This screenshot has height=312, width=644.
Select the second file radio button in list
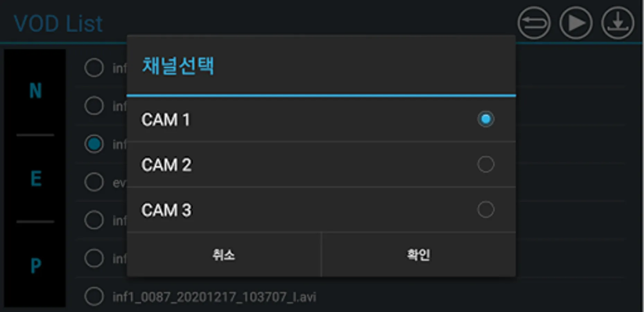pos(94,105)
